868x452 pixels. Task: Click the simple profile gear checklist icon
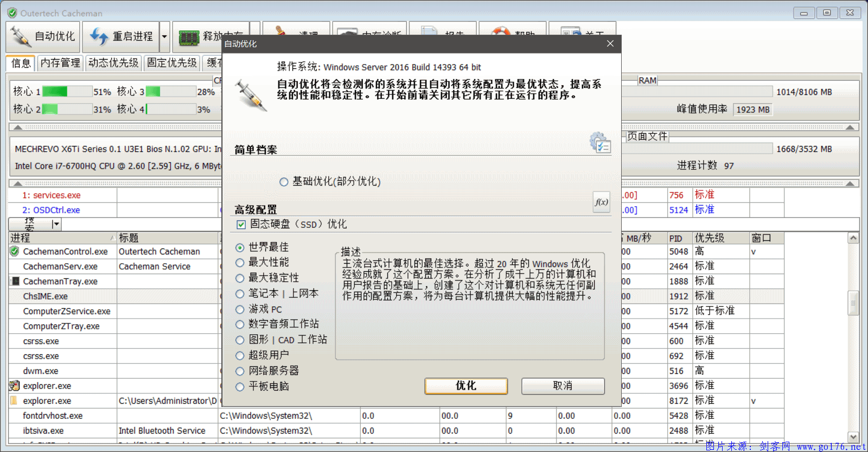tap(600, 142)
